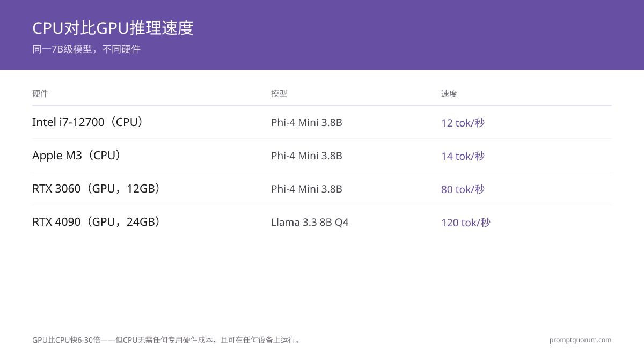Click the "14 tok/秒" speed value

coord(463,156)
